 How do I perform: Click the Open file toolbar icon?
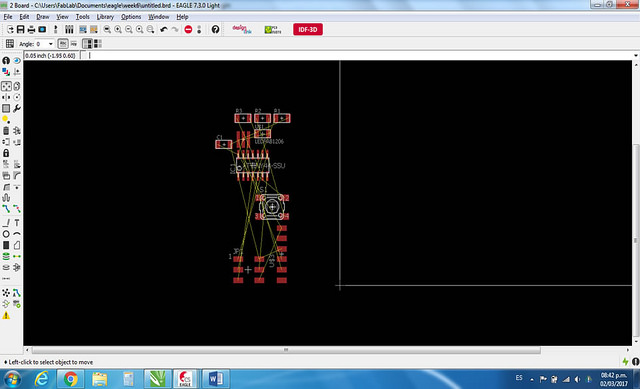10,29
